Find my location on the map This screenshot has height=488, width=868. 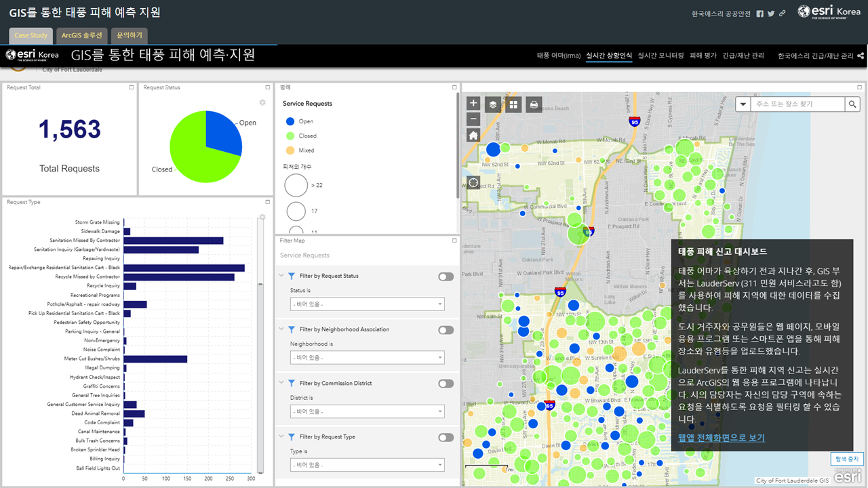pyautogui.click(x=473, y=182)
